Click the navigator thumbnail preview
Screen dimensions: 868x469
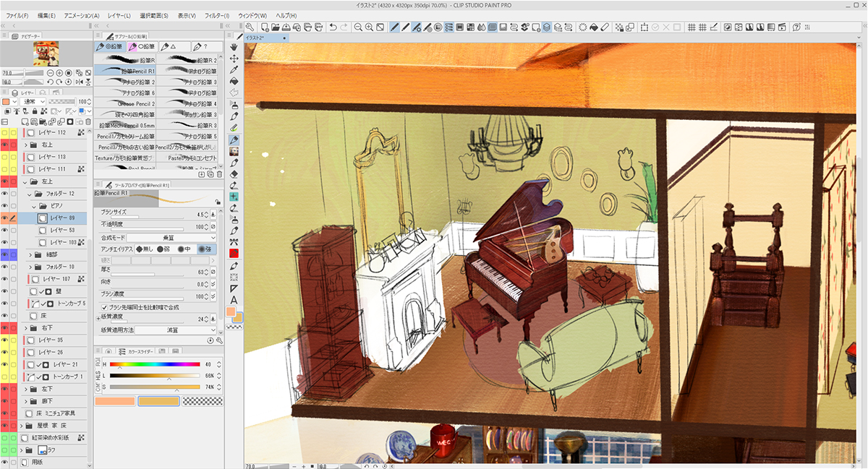point(46,53)
